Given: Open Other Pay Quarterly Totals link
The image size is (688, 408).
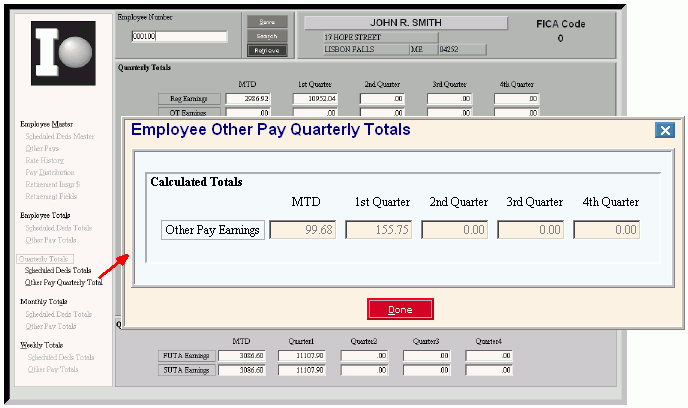Looking at the screenshot, I should click(x=64, y=282).
